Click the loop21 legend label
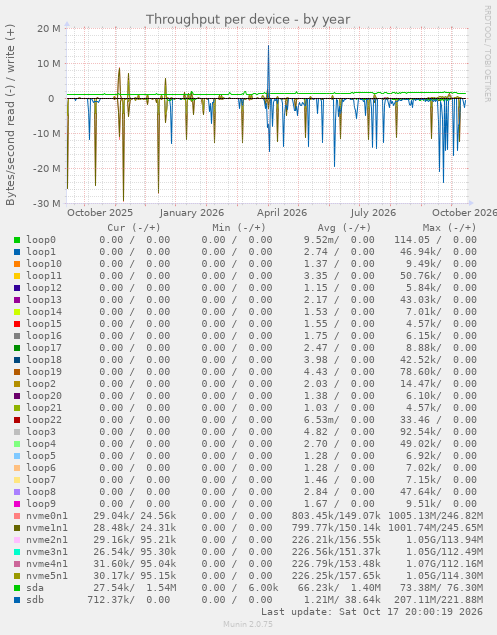Image resolution: width=497 pixels, height=635 pixels. 44,408
